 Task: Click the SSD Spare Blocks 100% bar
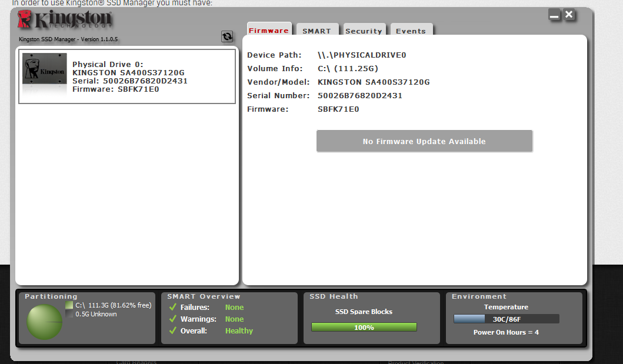(x=364, y=327)
